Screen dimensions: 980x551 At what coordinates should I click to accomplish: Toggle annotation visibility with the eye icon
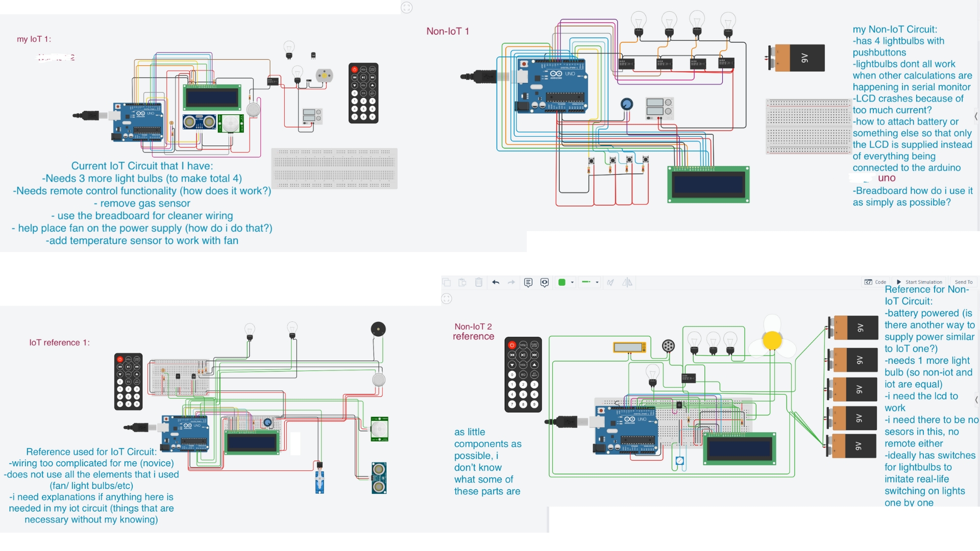545,282
